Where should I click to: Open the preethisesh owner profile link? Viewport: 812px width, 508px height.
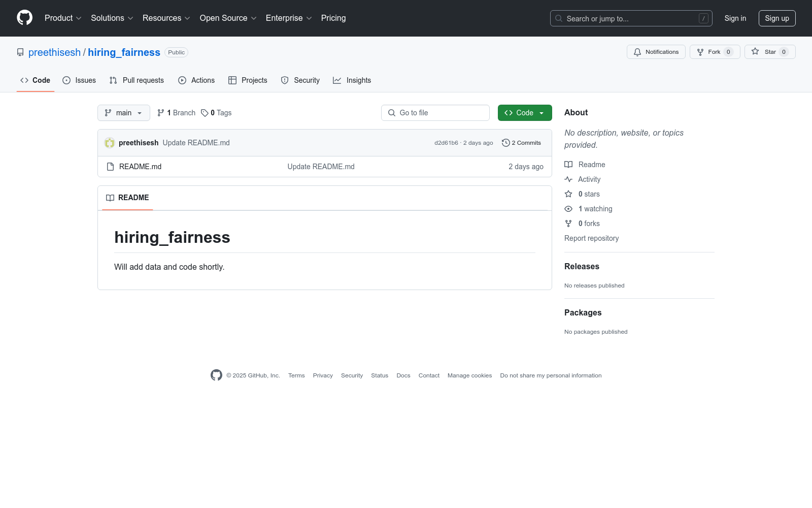tap(54, 52)
